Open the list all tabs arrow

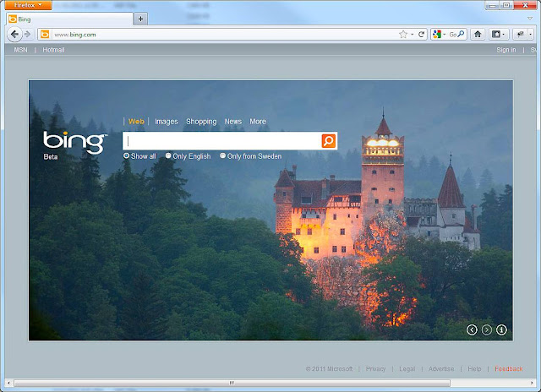tap(530, 19)
